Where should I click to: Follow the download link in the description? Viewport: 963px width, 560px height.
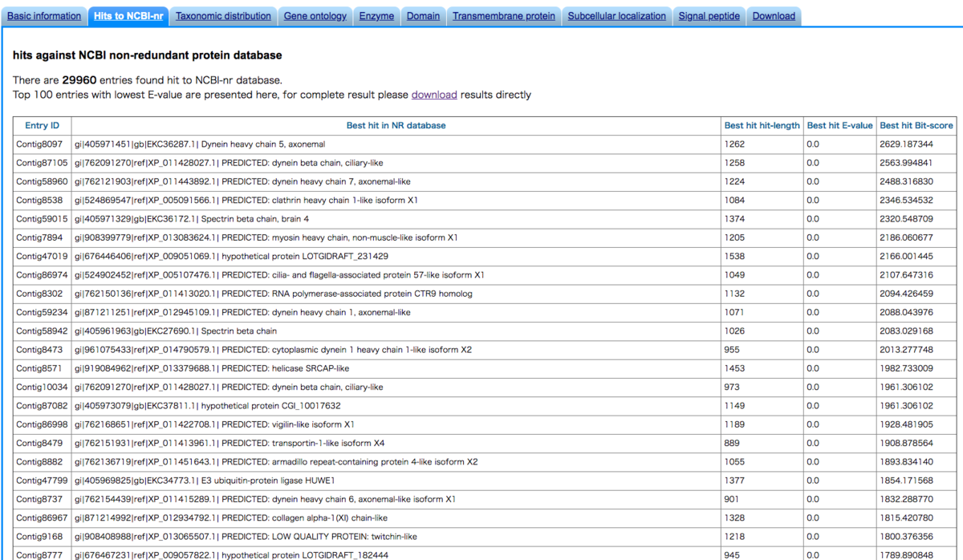434,95
